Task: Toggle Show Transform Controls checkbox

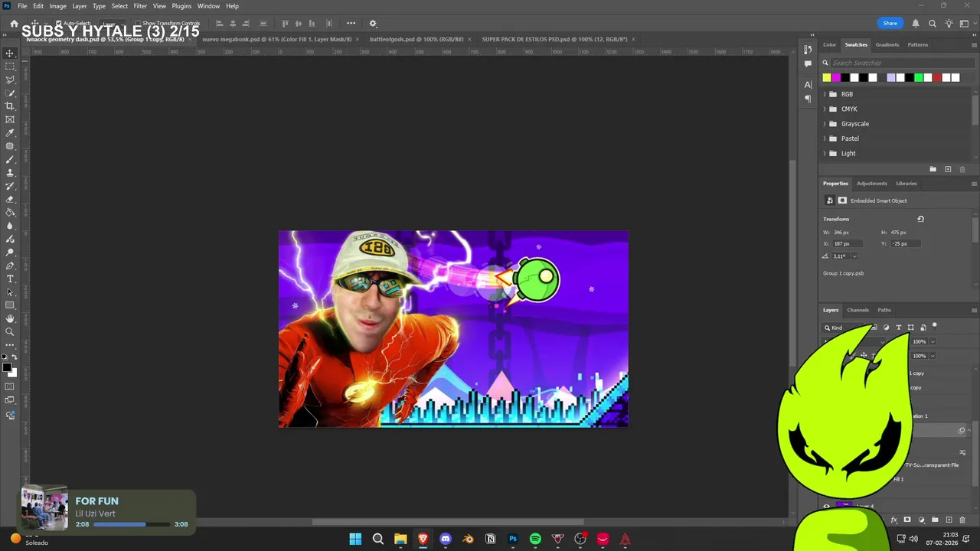Action: pyautogui.click(x=138, y=24)
